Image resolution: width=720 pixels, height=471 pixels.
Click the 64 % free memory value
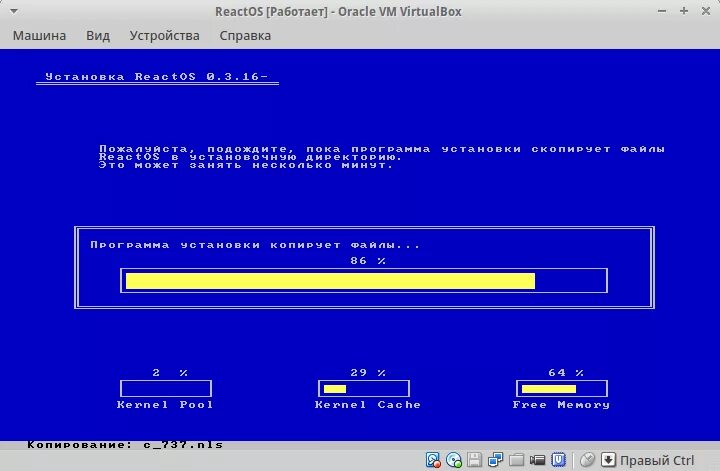tap(566, 373)
